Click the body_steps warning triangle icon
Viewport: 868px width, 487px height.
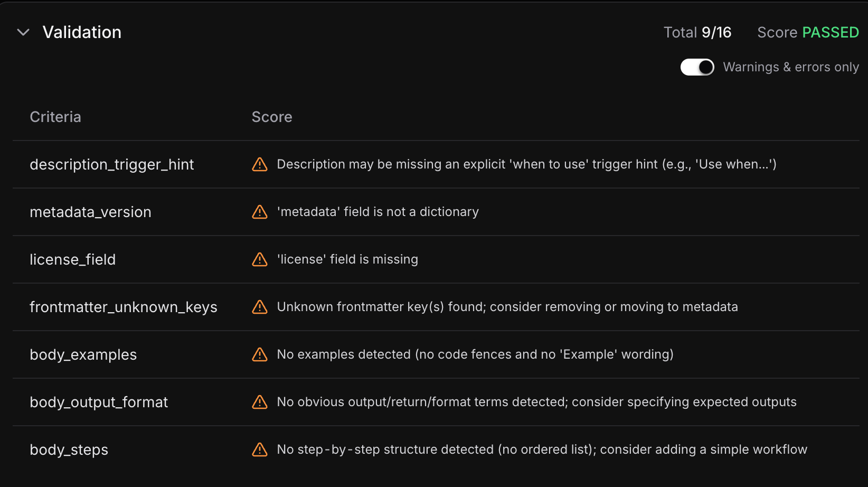pos(259,449)
